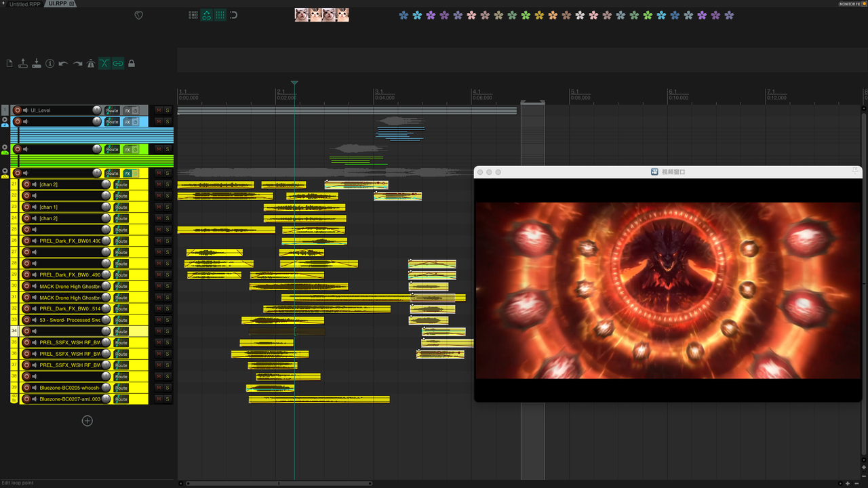
Task: Click the dotted grid icon in top bar
Action: [193, 15]
